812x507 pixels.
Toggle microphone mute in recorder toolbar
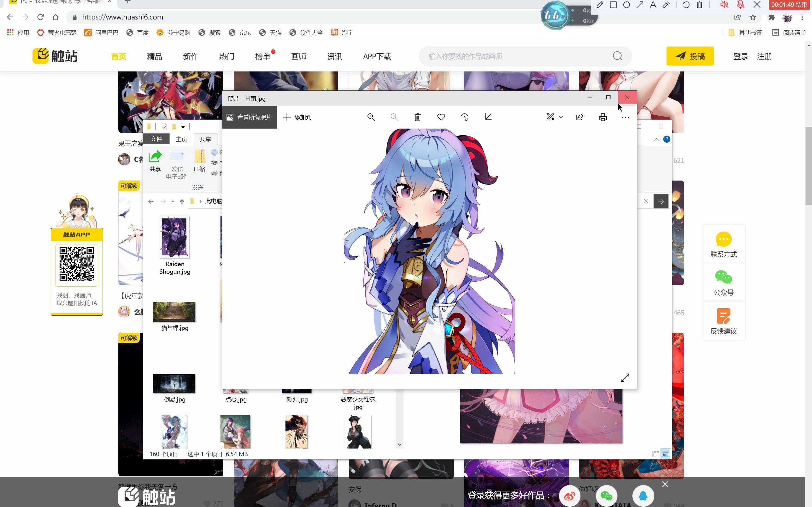click(x=740, y=5)
